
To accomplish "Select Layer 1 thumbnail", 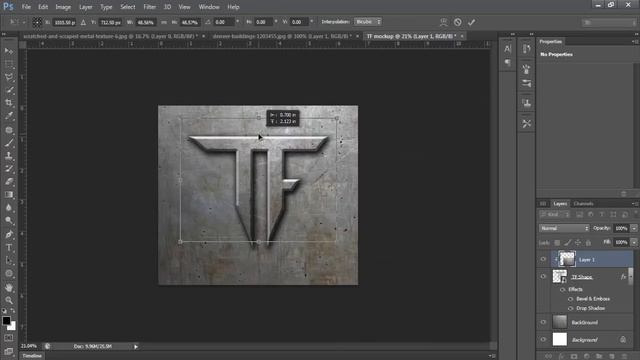I will 567,259.
